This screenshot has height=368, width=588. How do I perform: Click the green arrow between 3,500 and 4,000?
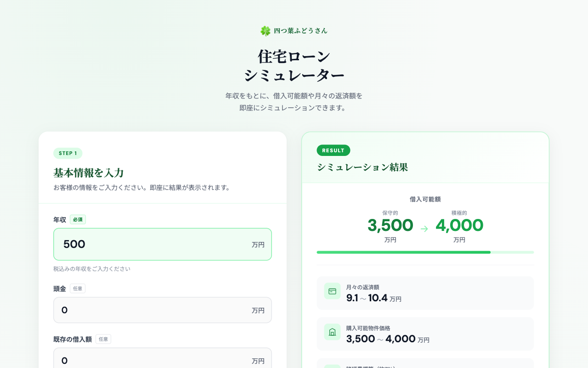pos(425,228)
